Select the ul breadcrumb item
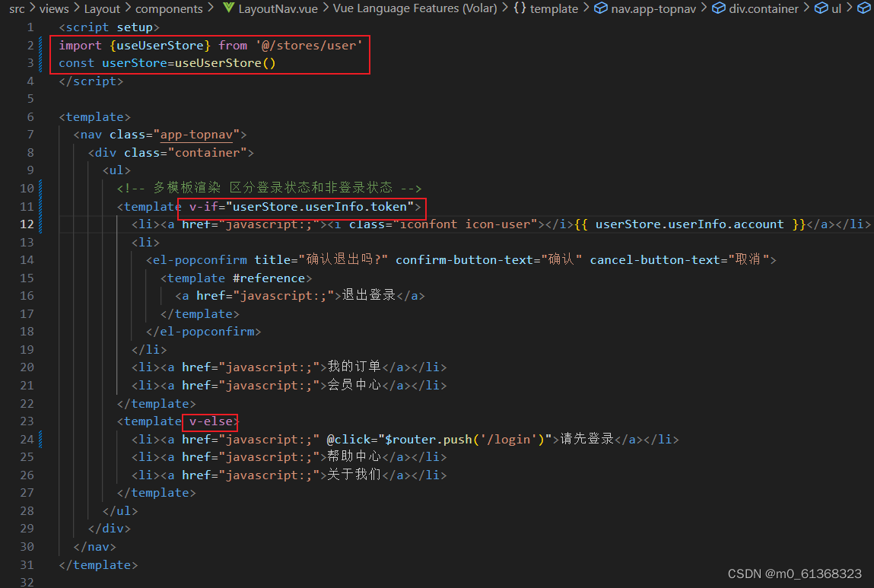 click(x=836, y=8)
